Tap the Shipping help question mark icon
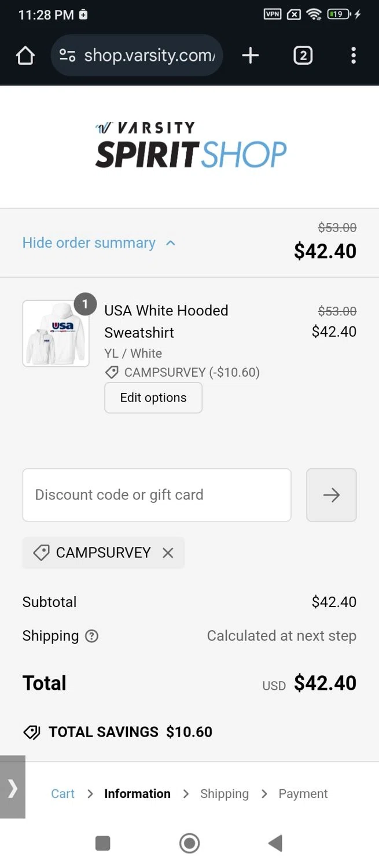Screen dimensions: 379x868 point(91,636)
